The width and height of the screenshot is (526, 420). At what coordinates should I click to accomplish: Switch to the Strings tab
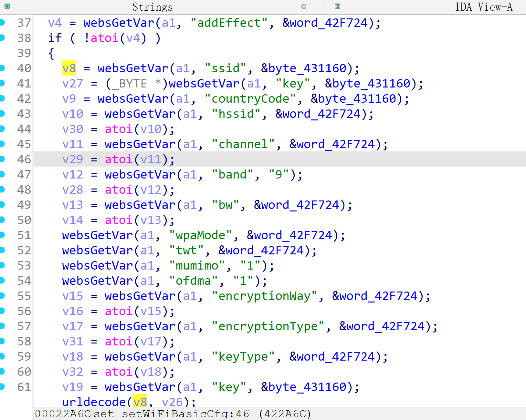point(153,7)
